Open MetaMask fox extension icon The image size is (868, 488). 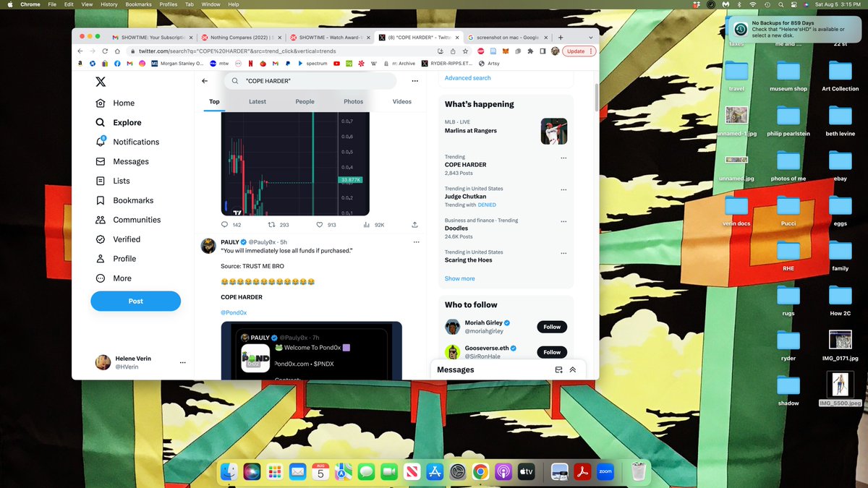click(x=506, y=51)
